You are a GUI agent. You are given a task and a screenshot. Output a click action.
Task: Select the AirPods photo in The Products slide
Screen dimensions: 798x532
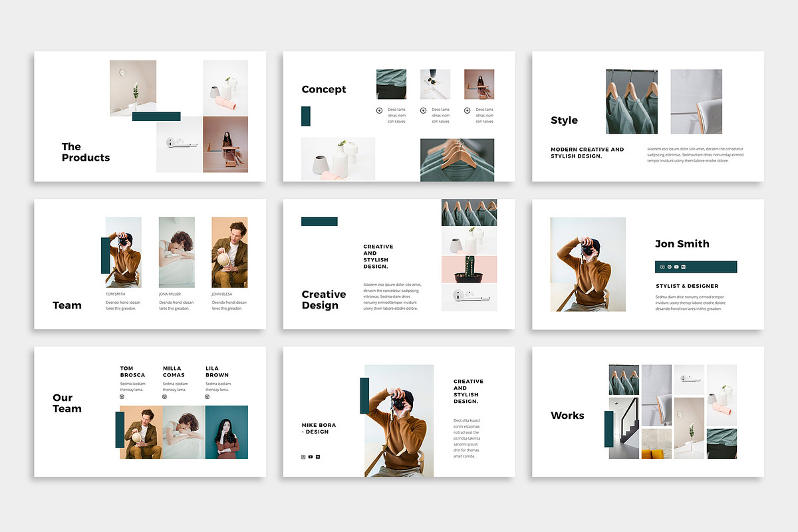180,144
